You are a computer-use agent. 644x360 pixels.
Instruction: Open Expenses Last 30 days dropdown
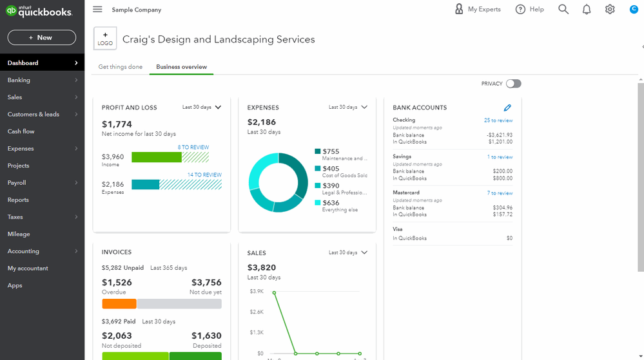pos(347,108)
